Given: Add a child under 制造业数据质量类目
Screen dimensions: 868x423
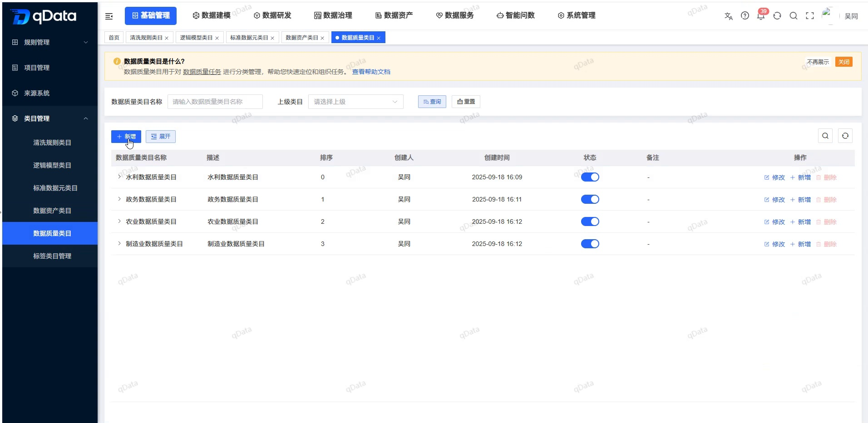Looking at the screenshot, I should (x=800, y=244).
